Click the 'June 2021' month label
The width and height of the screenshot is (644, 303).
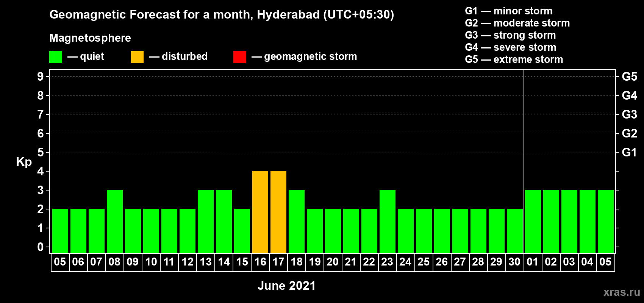[286, 286]
